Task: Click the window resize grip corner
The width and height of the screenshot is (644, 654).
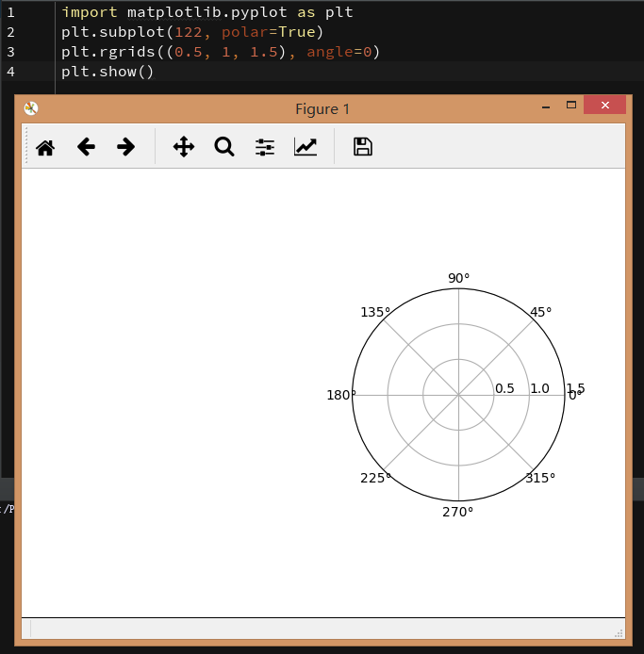Action: [x=619, y=633]
